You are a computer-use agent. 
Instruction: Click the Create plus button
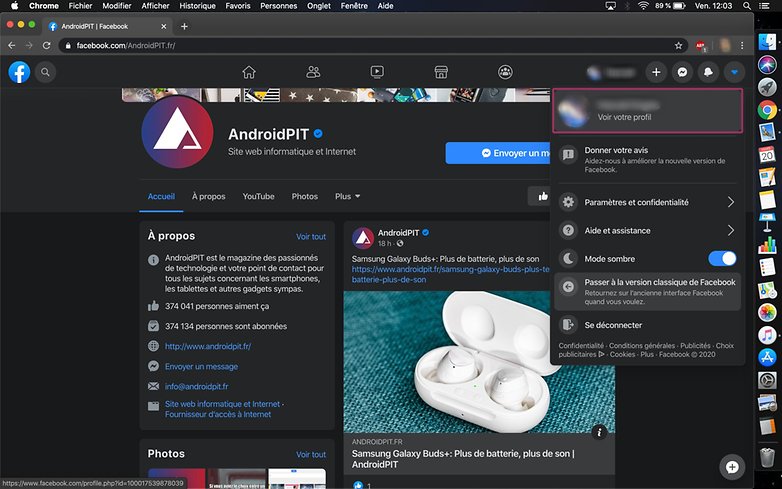pyautogui.click(x=656, y=72)
